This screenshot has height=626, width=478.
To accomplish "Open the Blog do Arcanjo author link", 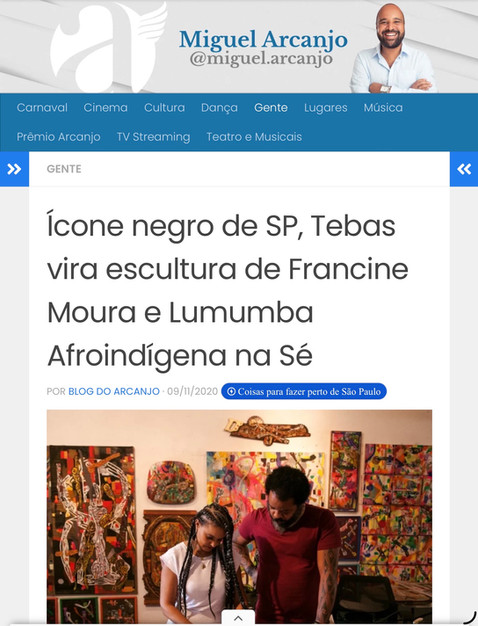I will pos(114,391).
